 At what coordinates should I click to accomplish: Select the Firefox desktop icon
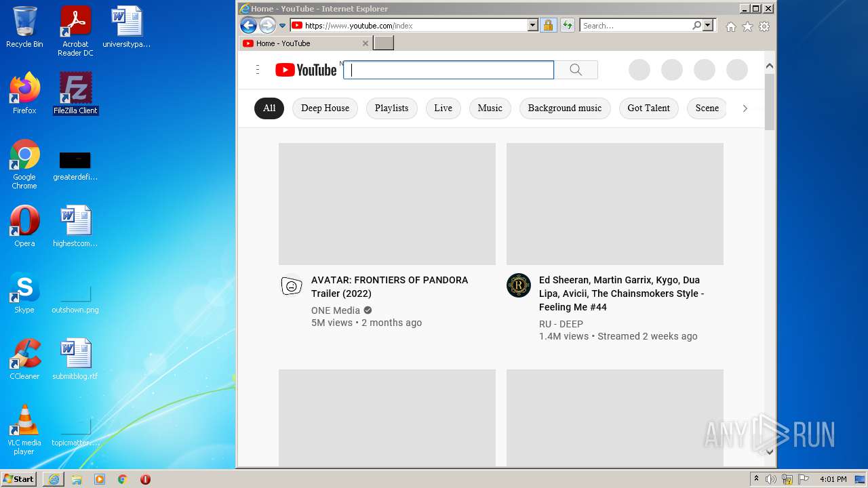click(x=24, y=94)
